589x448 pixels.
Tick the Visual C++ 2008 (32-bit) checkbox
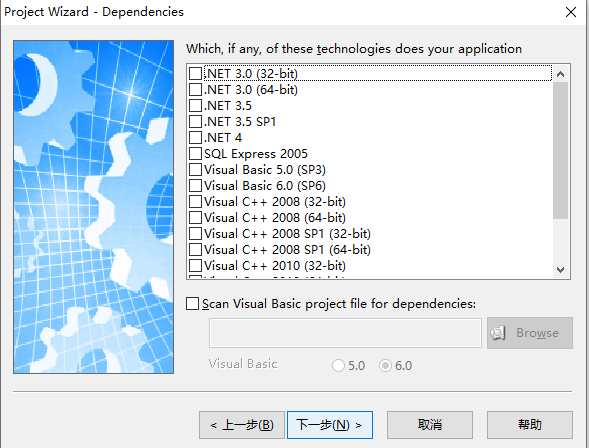click(195, 202)
